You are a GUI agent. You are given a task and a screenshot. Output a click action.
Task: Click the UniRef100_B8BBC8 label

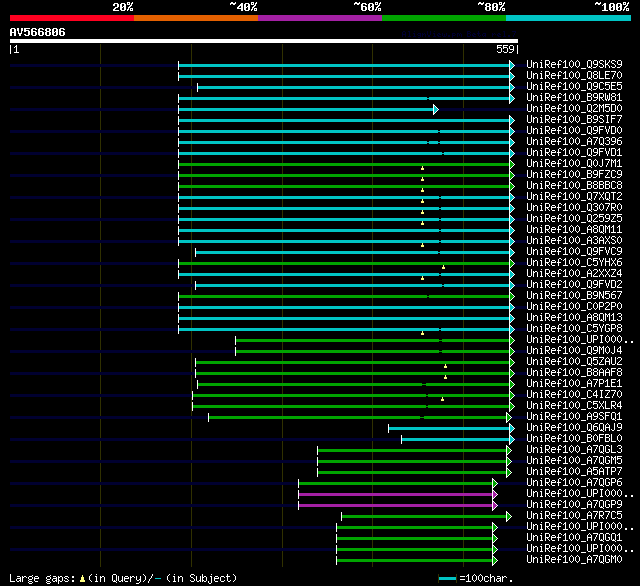pyautogui.click(x=574, y=186)
